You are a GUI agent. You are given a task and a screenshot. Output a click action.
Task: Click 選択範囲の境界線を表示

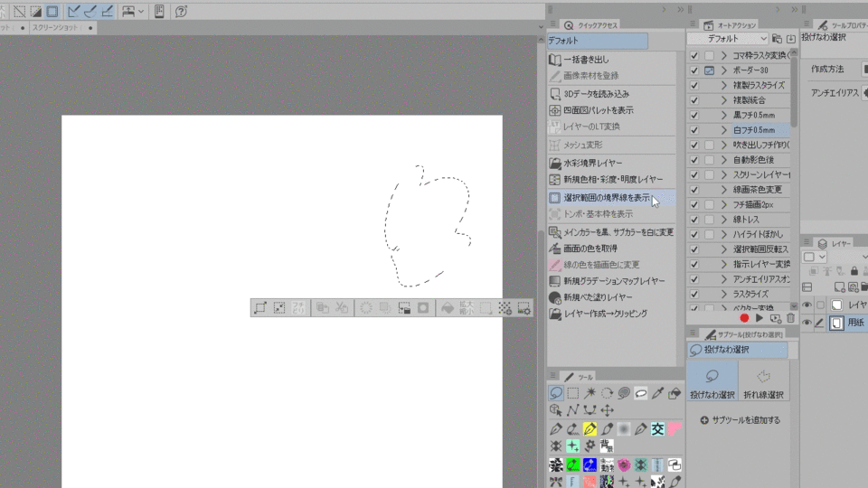click(x=612, y=198)
